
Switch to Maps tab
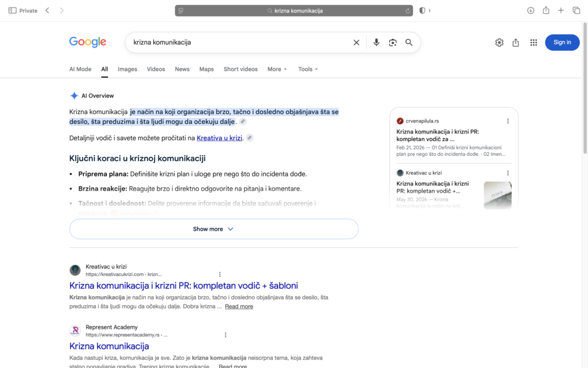pyautogui.click(x=207, y=69)
